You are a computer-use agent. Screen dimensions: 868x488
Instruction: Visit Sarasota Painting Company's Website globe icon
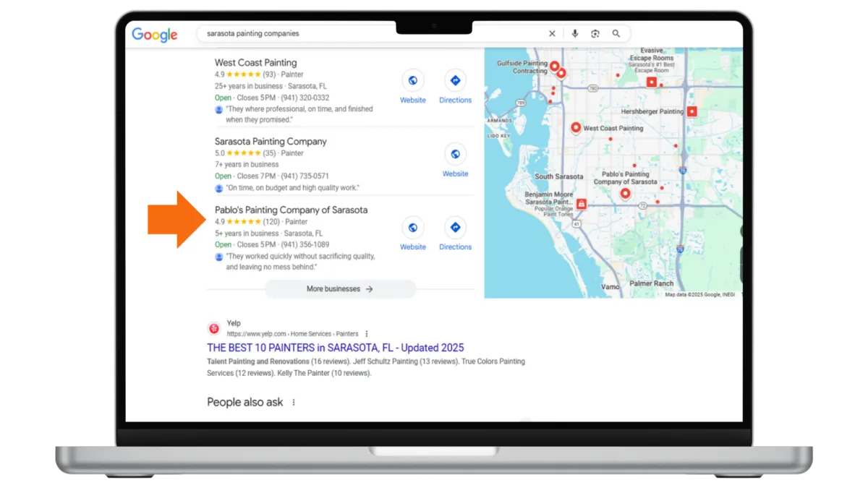tap(455, 154)
